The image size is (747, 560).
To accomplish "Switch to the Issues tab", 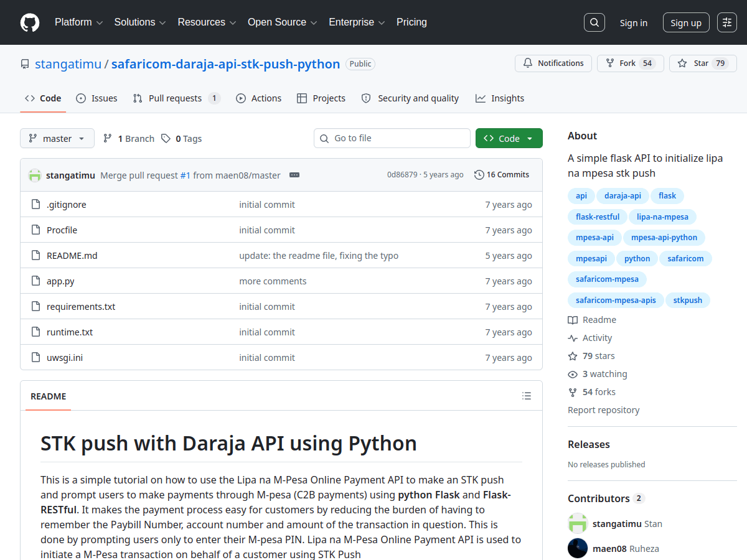I will pos(96,98).
